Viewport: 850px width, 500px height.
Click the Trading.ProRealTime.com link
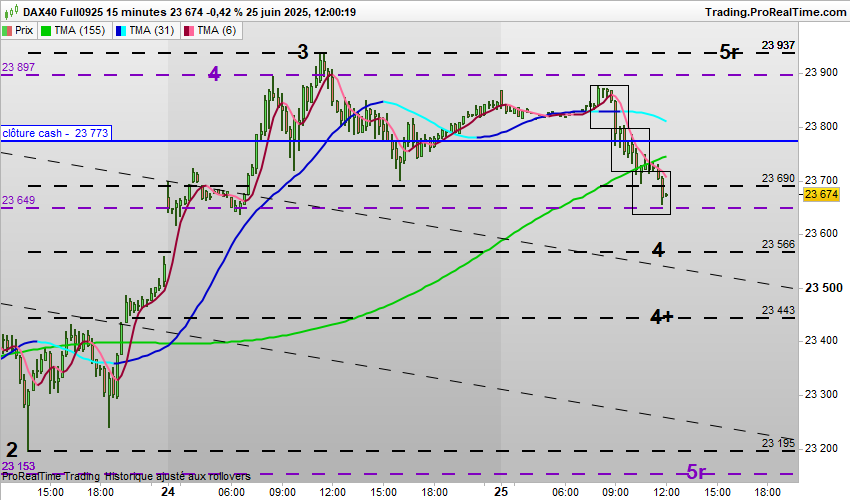coord(775,12)
